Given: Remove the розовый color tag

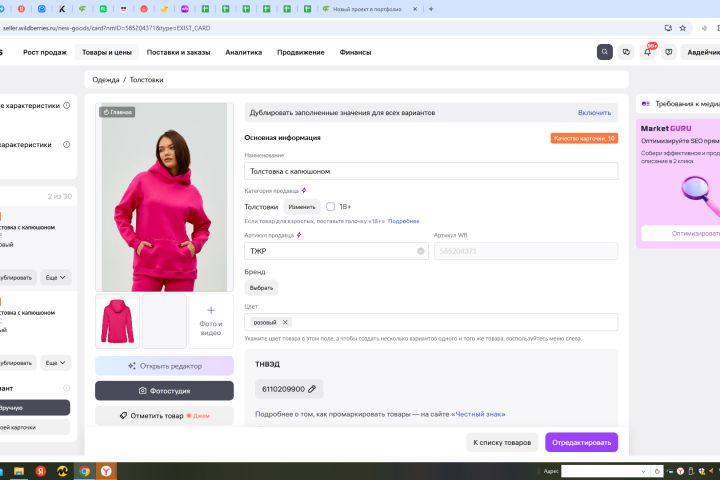Looking at the screenshot, I should pos(285,322).
